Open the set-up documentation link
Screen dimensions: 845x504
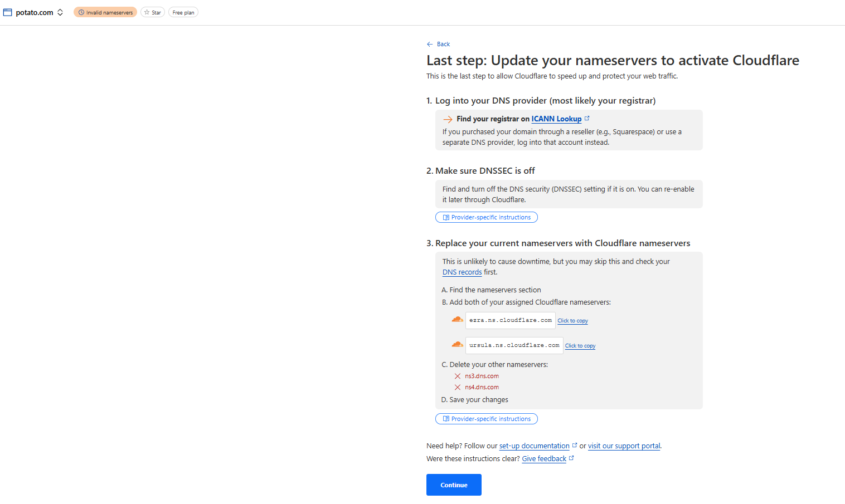coord(534,446)
